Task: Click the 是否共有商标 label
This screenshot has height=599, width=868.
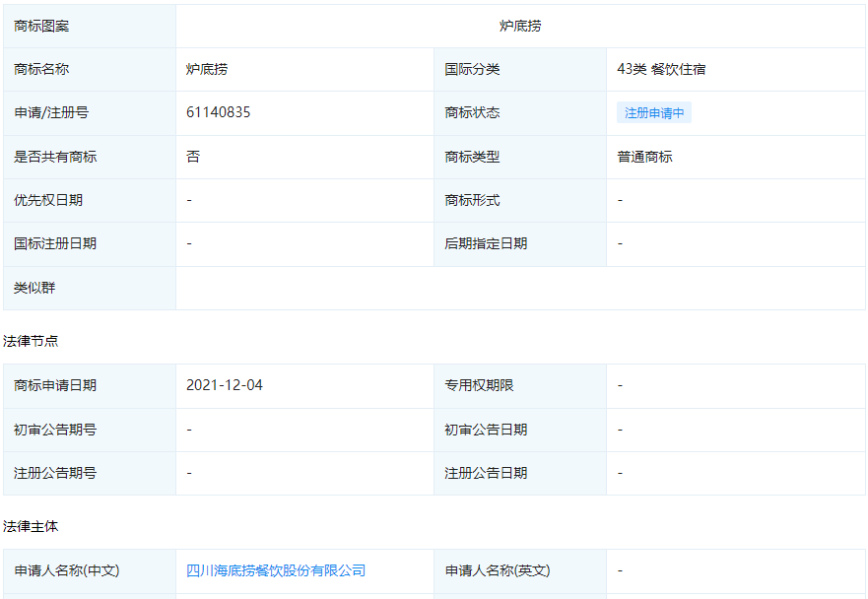Action: [55, 157]
